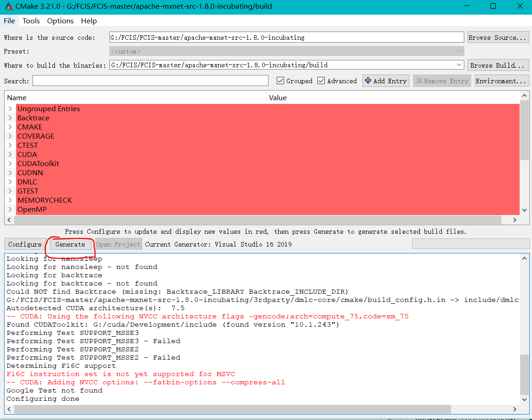Click right arrow of output log horizontal scrollbar

pos(515,409)
